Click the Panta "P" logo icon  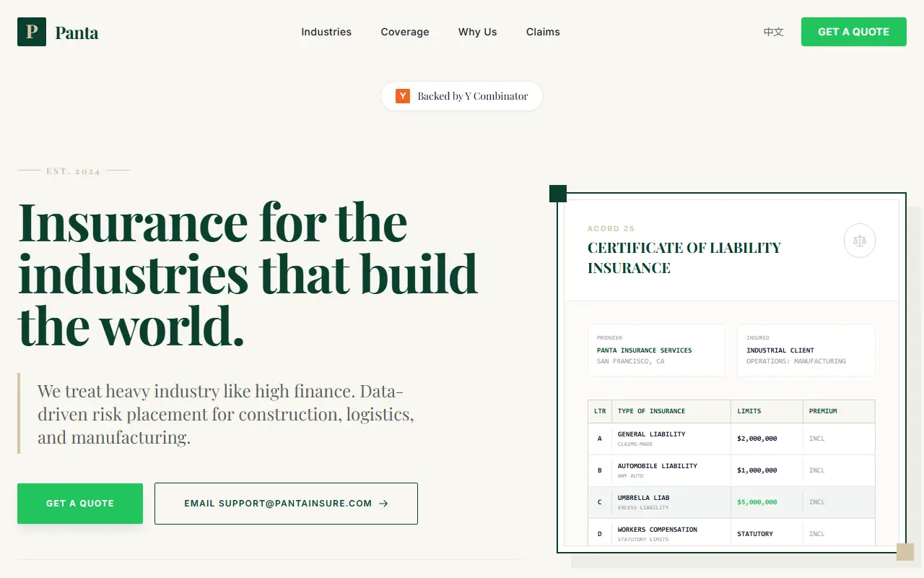[x=32, y=32]
